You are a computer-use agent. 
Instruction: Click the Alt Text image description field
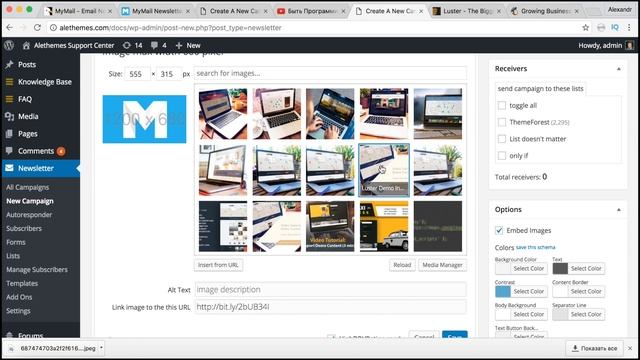[x=330, y=289]
